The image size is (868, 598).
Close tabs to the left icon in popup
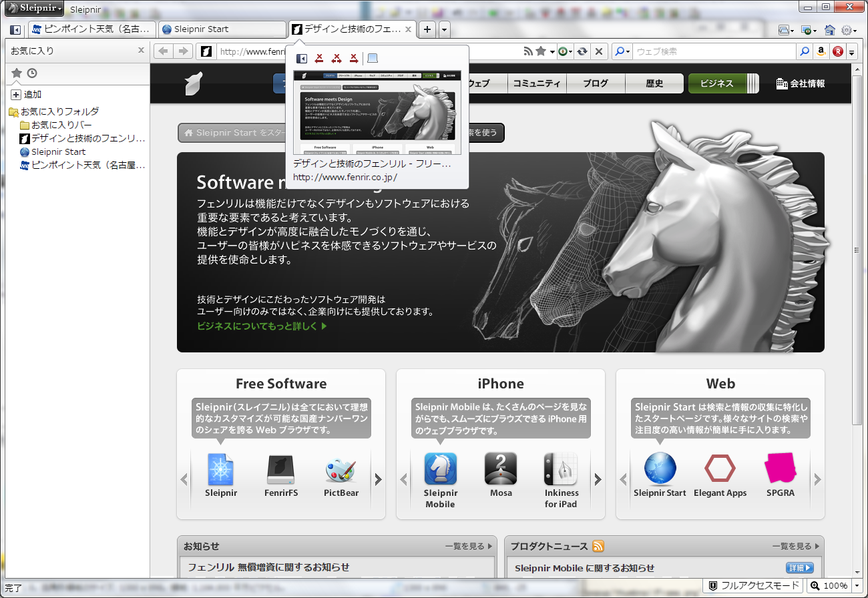pos(319,59)
